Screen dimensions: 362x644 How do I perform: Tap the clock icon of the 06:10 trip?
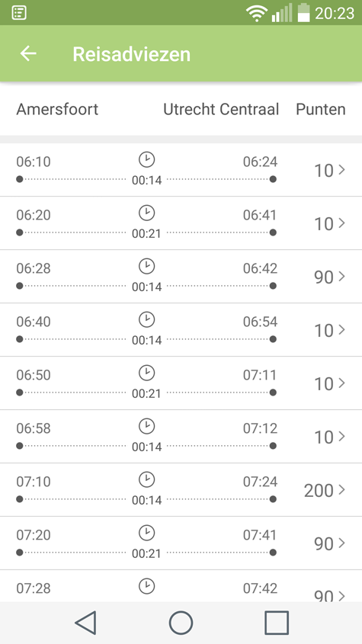click(x=146, y=159)
